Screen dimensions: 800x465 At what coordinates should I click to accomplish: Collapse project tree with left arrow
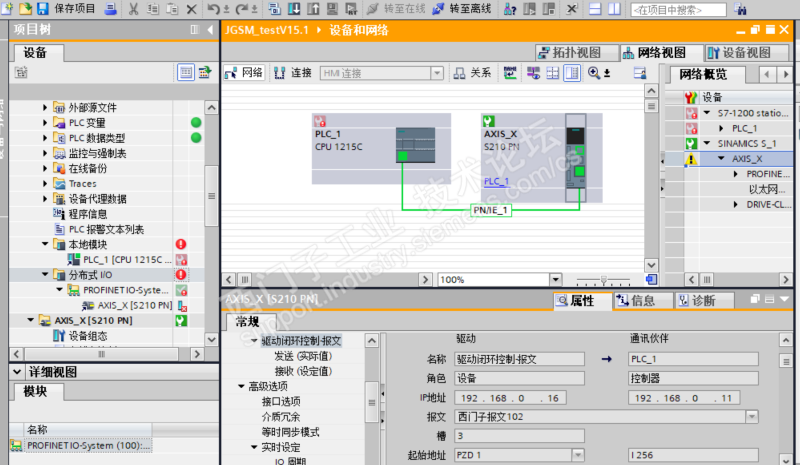tap(210, 30)
